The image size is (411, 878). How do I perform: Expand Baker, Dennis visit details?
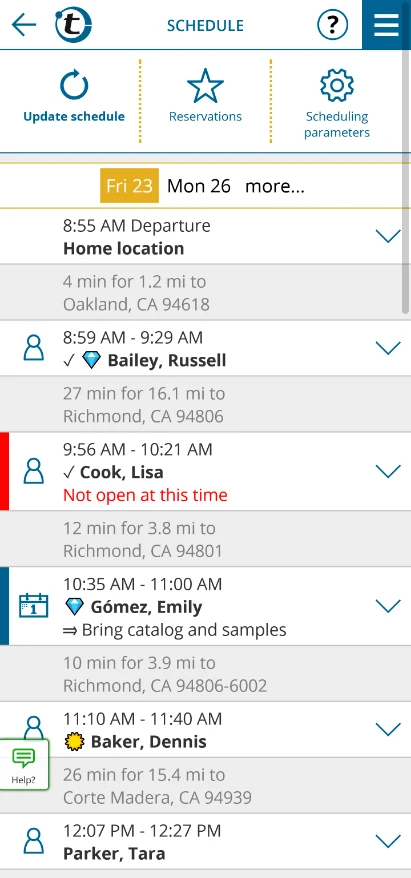click(x=388, y=729)
